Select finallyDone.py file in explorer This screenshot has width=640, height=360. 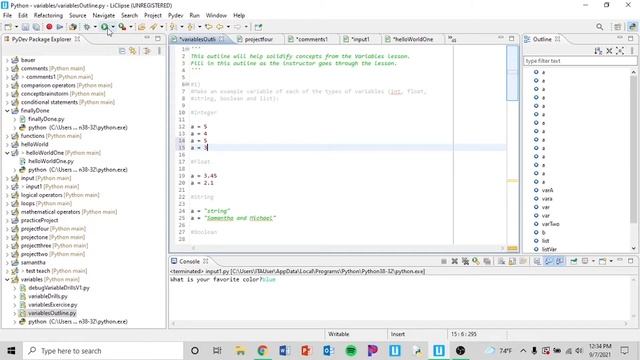pos(46,119)
